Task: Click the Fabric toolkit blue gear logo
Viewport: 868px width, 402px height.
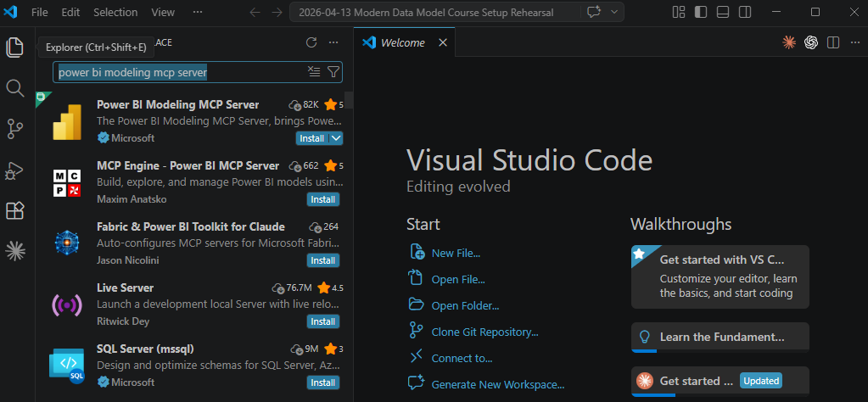Action: click(67, 243)
